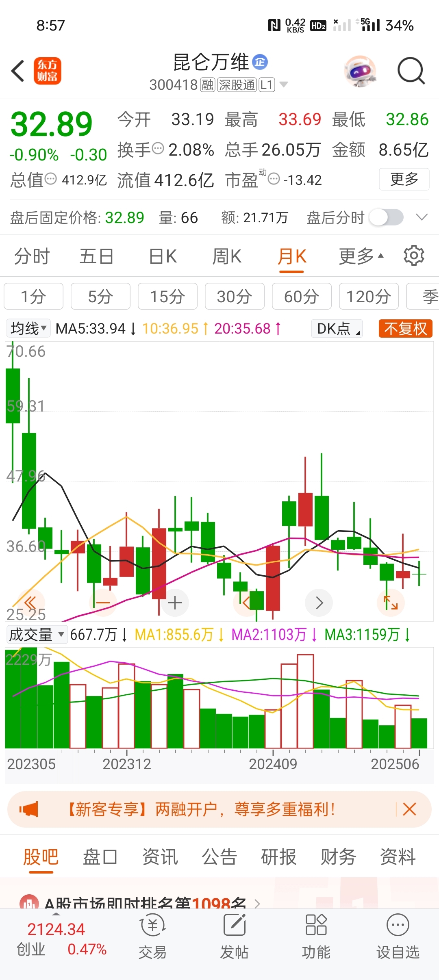
Task: Tap the L1 level tag
Action: (x=267, y=85)
